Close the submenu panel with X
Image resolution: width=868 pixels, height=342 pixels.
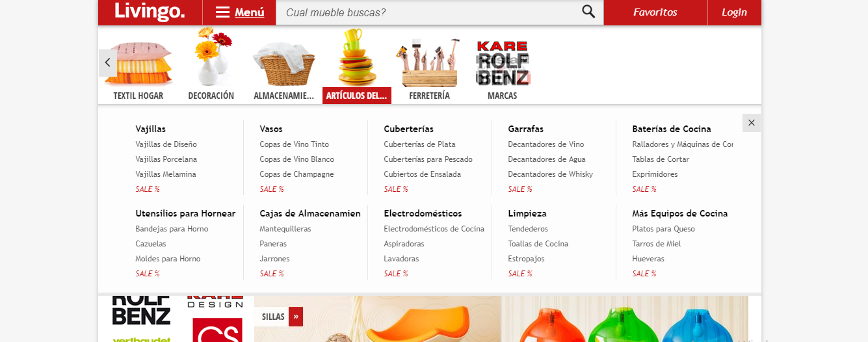(752, 123)
